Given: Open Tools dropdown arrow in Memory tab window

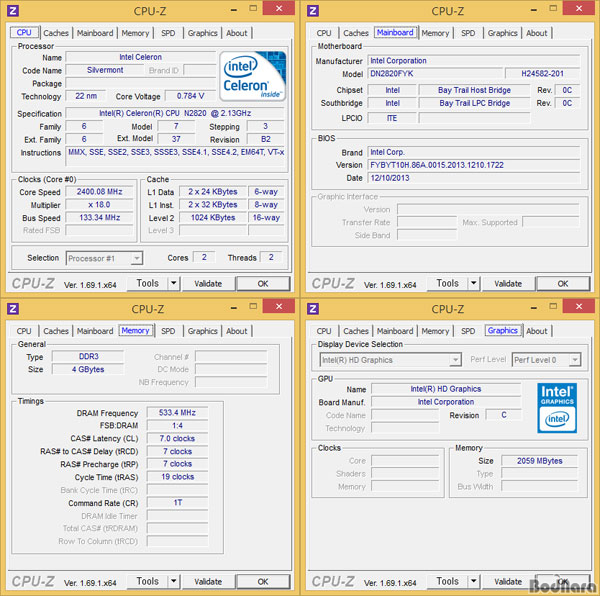Looking at the screenshot, I should tap(174, 581).
